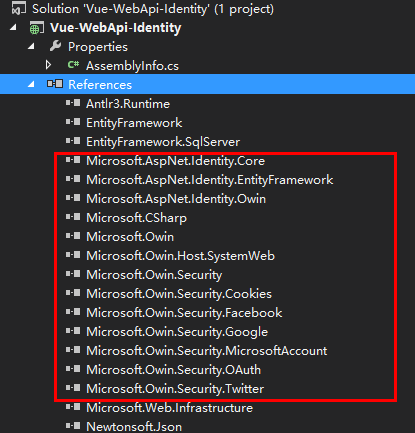Select Solution 'Vue-WebApi-Identity' (1 project)

point(153,9)
